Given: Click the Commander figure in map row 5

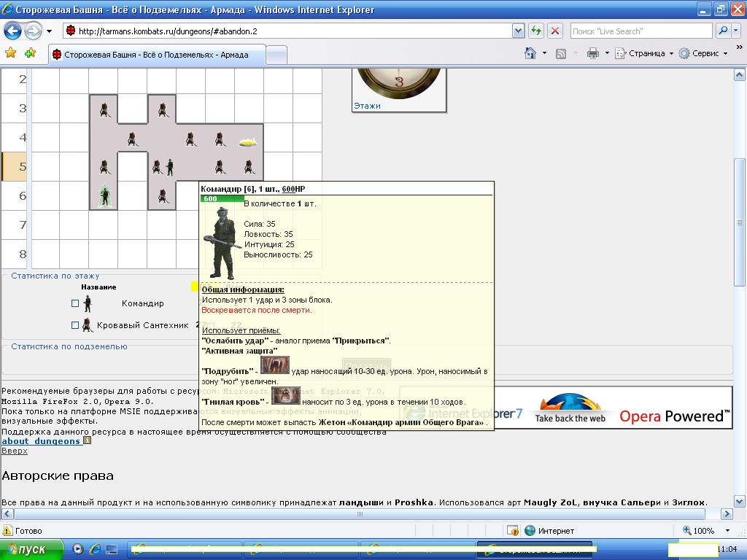Looking at the screenshot, I should pyautogui.click(x=170, y=167).
